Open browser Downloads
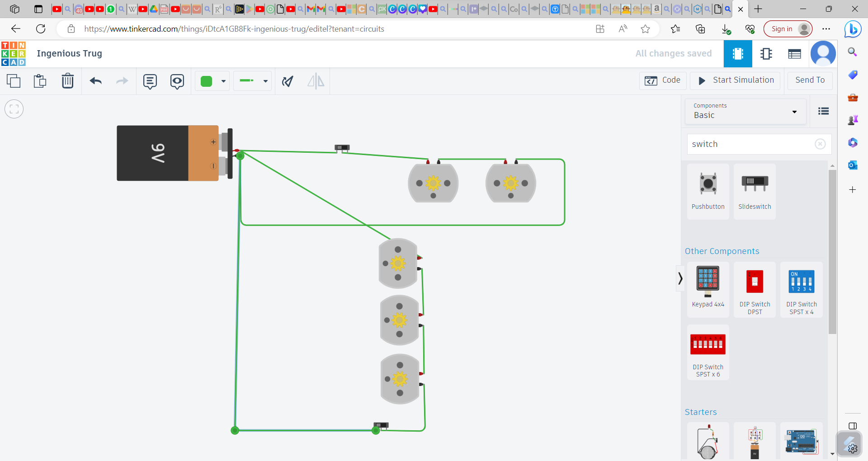 point(726,29)
